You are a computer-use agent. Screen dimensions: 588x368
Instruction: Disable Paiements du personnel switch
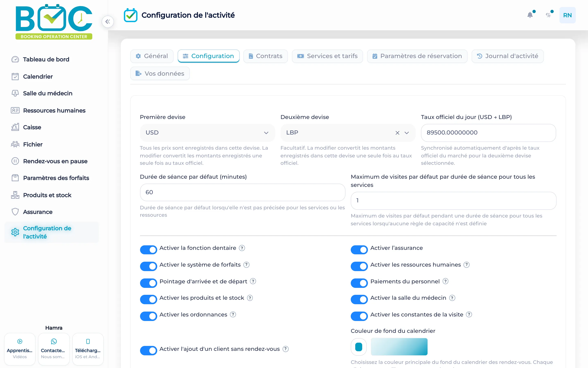pos(359,283)
